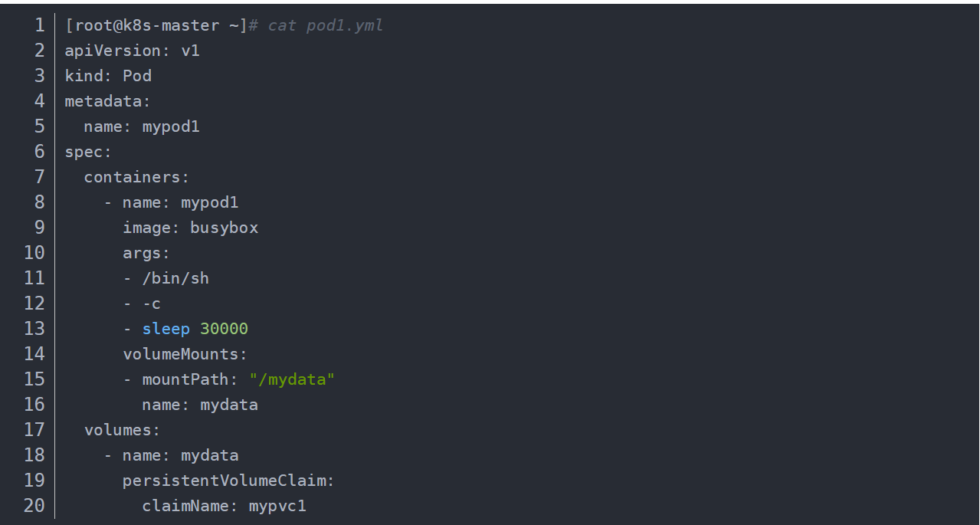The height and width of the screenshot is (525, 980).
Task: Click the 'volumeMounts:' key
Action: point(185,354)
